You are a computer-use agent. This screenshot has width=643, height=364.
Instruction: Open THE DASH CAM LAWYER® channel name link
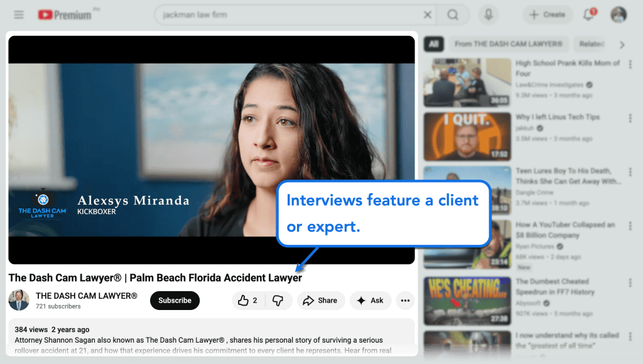(x=87, y=296)
